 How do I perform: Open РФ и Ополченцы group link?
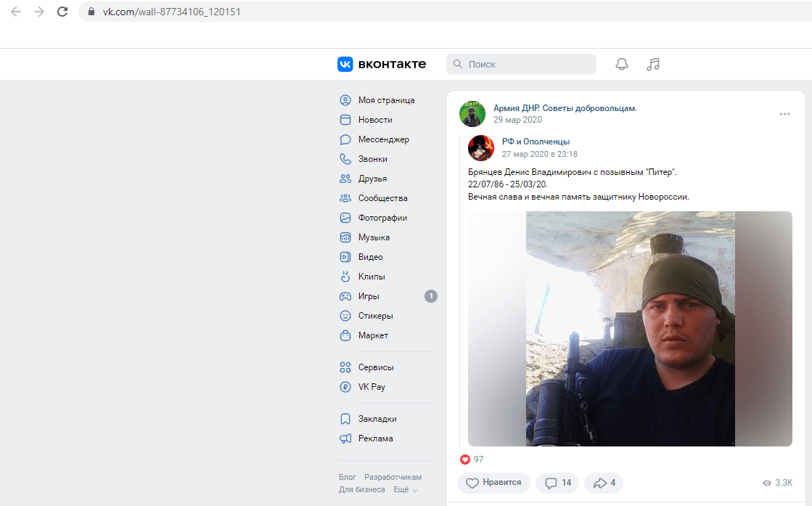pyautogui.click(x=536, y=142)
